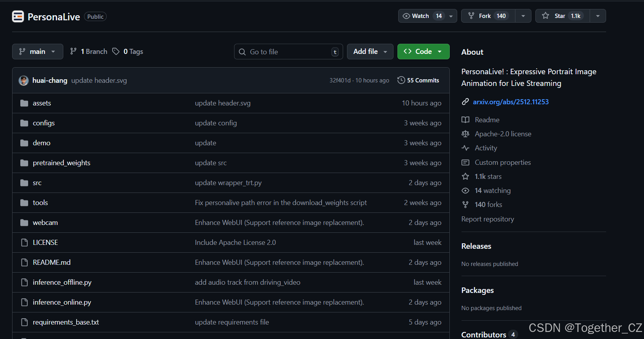Open the Add file dropdown
This screenshot has width=644, height=339.
(x=370, y=52)
